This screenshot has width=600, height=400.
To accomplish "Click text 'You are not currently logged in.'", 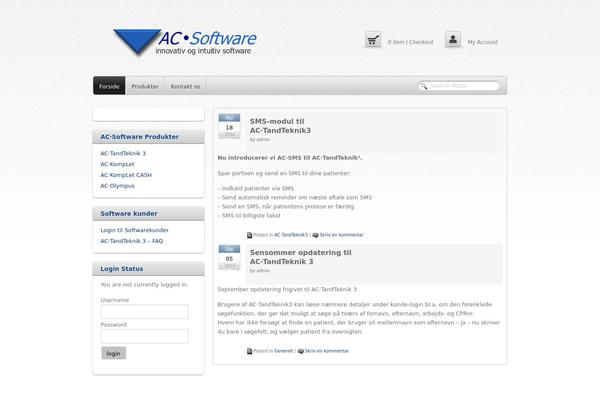I will point(144,285).
